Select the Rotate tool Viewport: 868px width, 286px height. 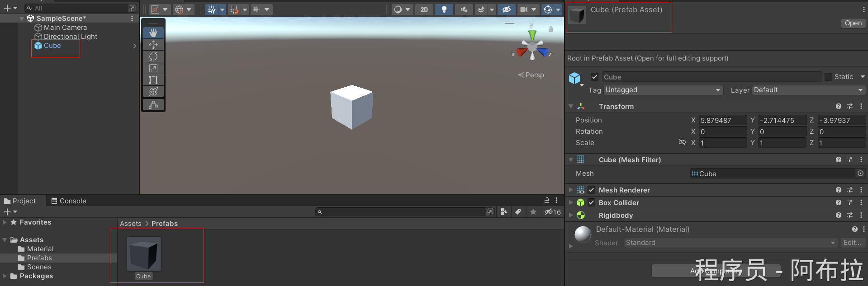[153, 56]
